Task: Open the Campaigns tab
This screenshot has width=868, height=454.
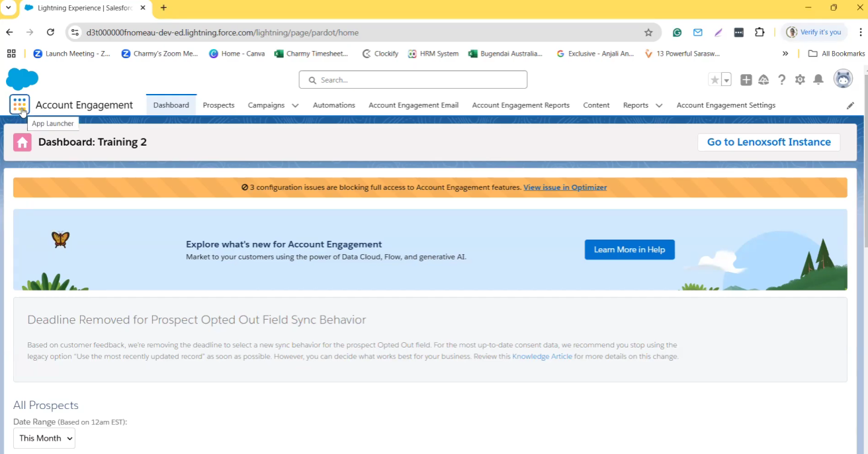Action: [266, 105]
